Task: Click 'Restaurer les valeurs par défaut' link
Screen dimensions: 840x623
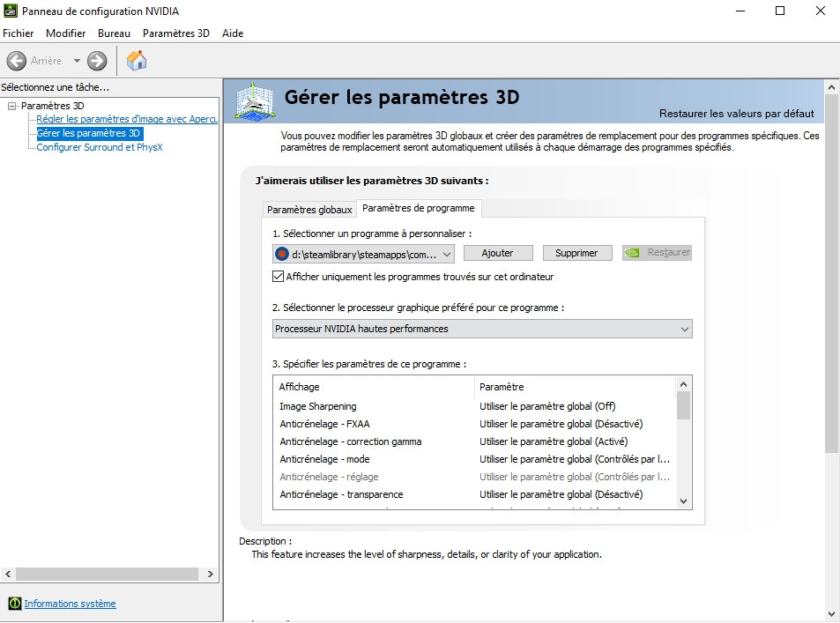Action: point(737,114)
